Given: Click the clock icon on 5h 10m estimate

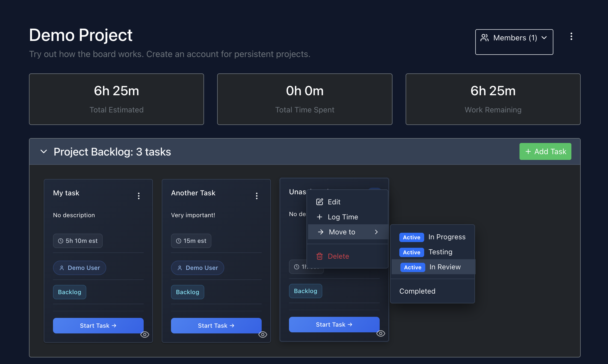Looking at the screenshot, I should point(60,241).
